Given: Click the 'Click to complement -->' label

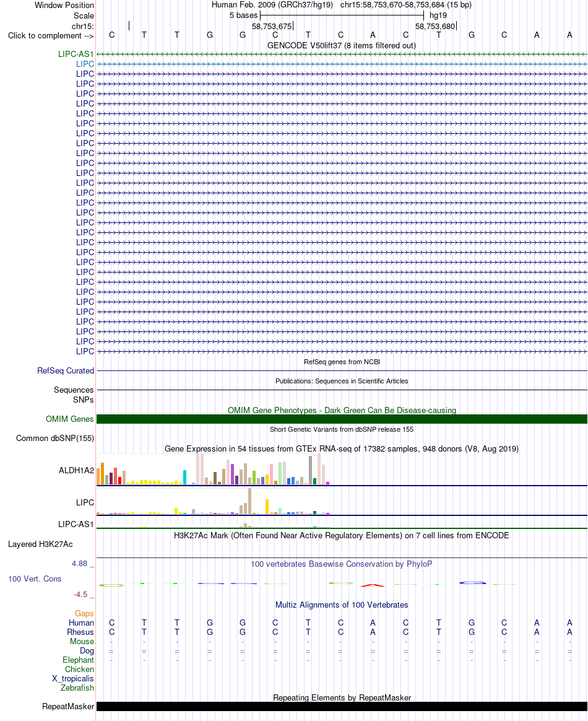Looking at the screenshot, I should (x=51, y=36).
